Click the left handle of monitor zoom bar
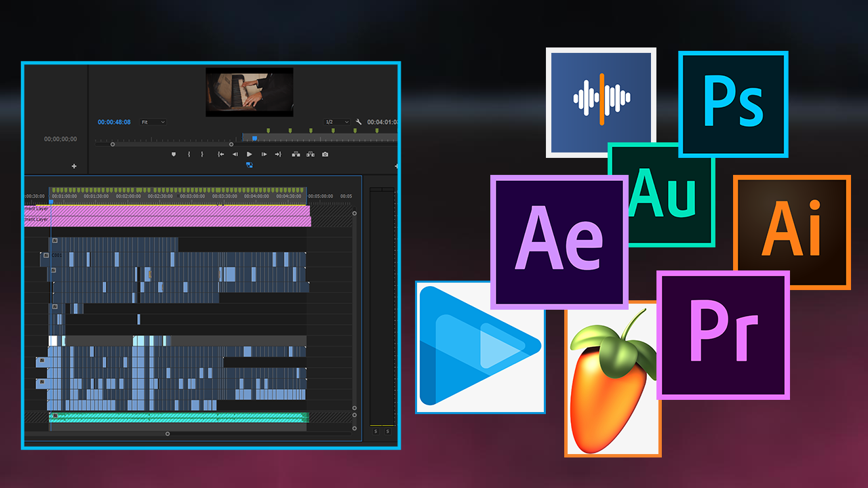This screenshot has height=488, width=868. coord(113,144)
